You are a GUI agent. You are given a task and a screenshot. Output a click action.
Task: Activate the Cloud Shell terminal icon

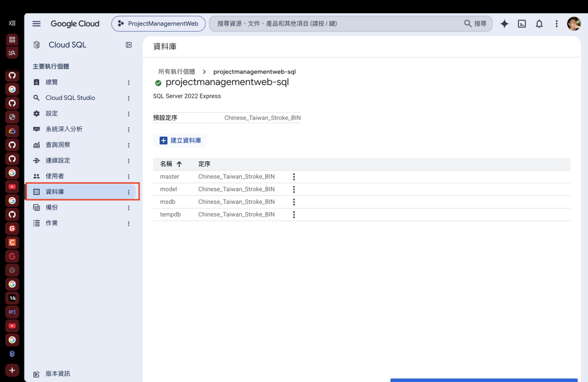click(x=521, y=24)
